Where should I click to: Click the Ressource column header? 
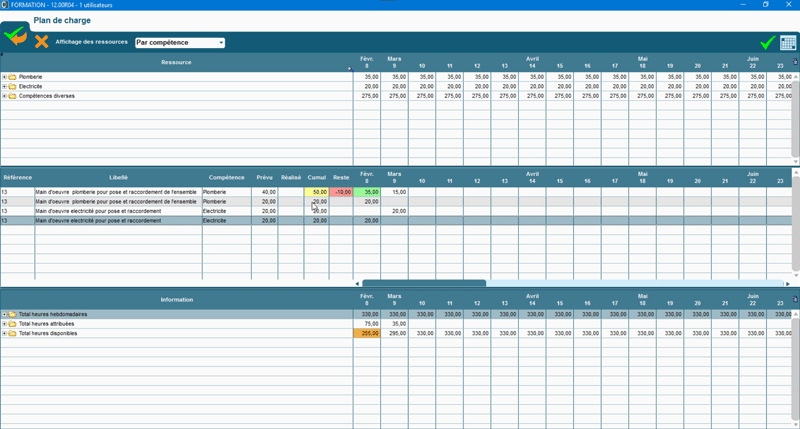(x=176, y=62)
